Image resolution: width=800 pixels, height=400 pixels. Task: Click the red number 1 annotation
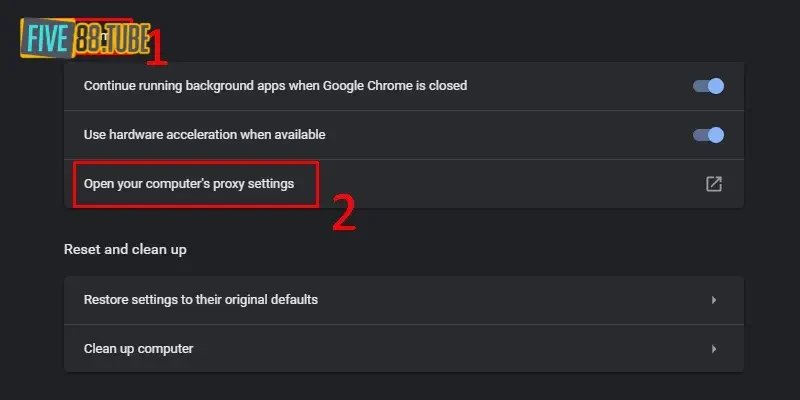(157, 48)
